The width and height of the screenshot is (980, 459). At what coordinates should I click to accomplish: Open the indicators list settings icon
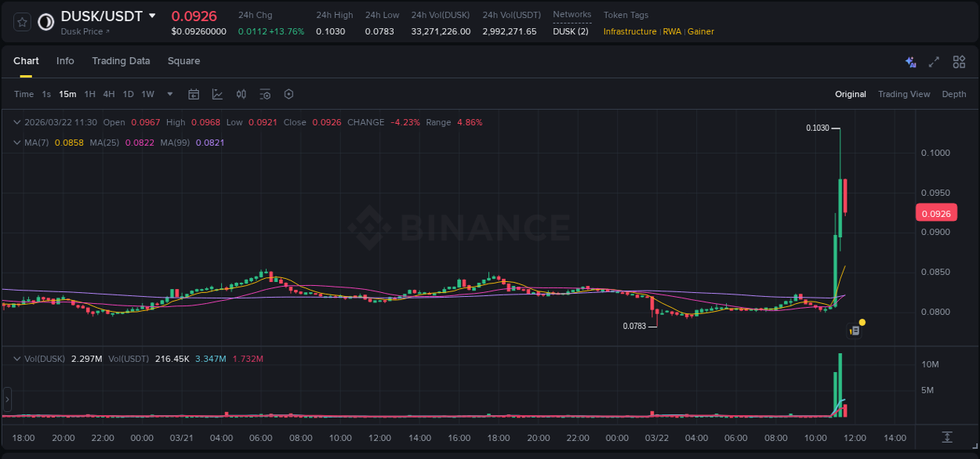(x=265, y=94)
